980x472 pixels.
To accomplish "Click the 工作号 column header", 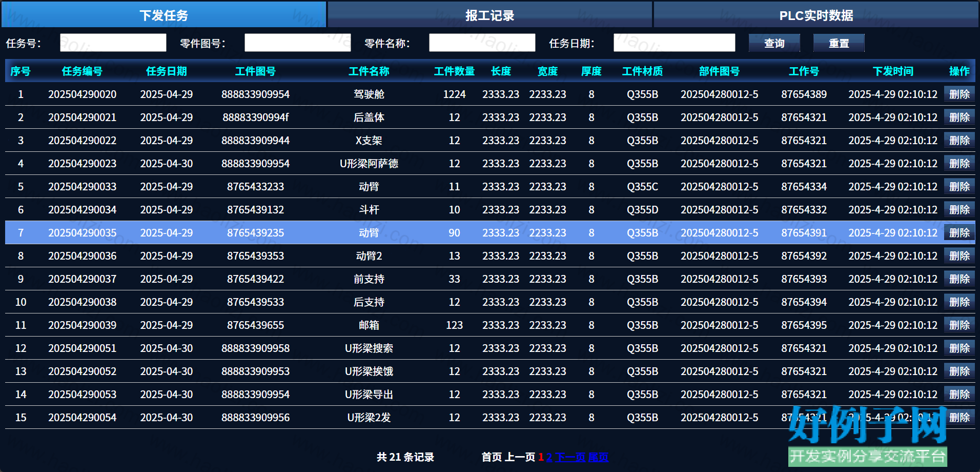I will coord(804,71).
